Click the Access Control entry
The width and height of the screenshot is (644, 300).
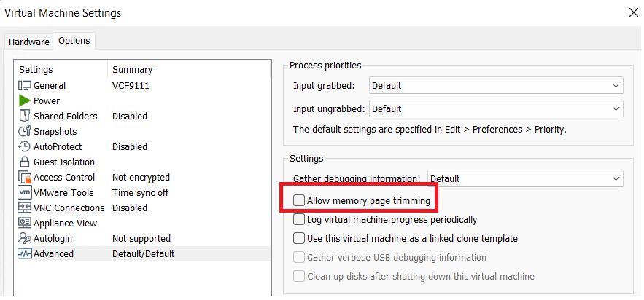point(64,177)
